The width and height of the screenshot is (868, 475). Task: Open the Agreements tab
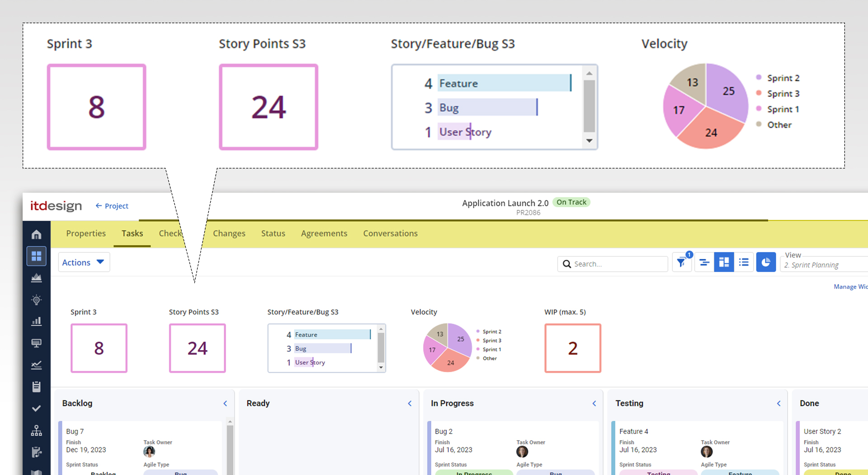[324, 233]
